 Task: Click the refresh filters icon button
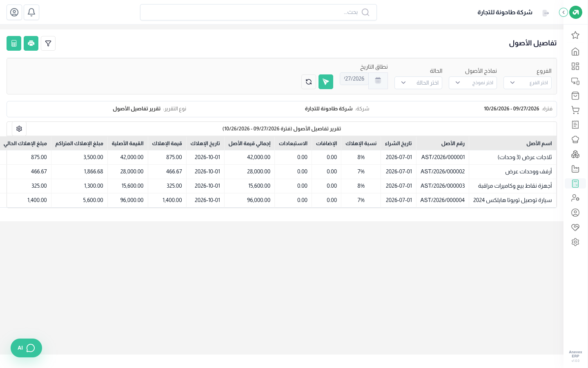(x=309, y=82)
